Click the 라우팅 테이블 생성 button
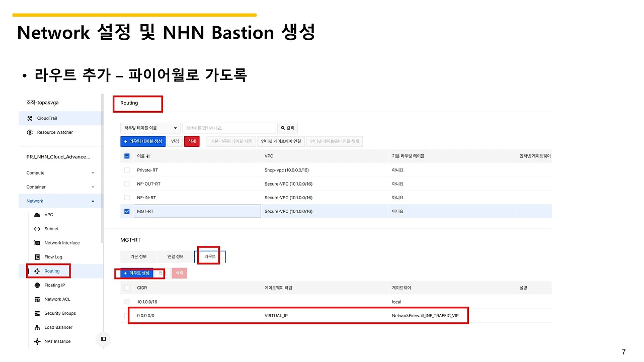 [143, 142]
